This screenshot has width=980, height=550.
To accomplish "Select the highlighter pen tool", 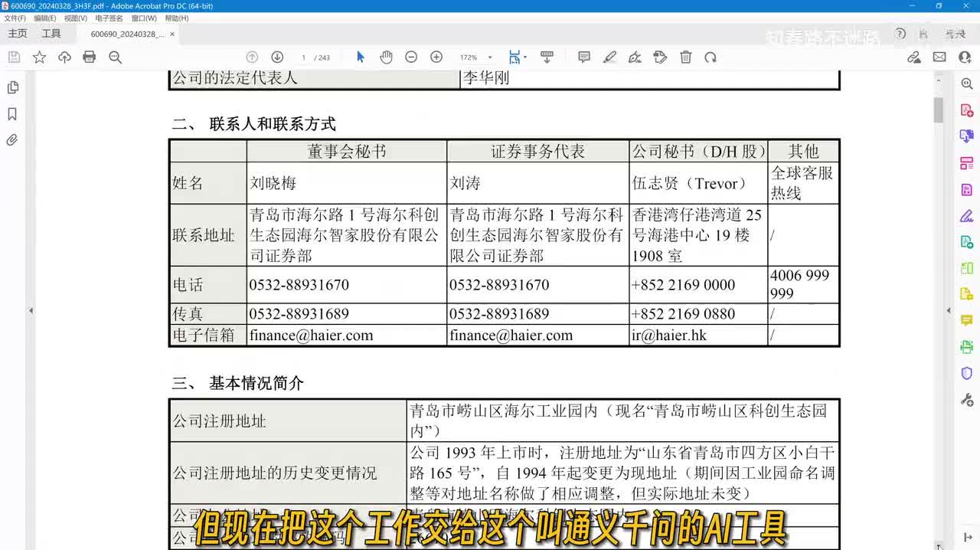I will [x=609, y=57].
